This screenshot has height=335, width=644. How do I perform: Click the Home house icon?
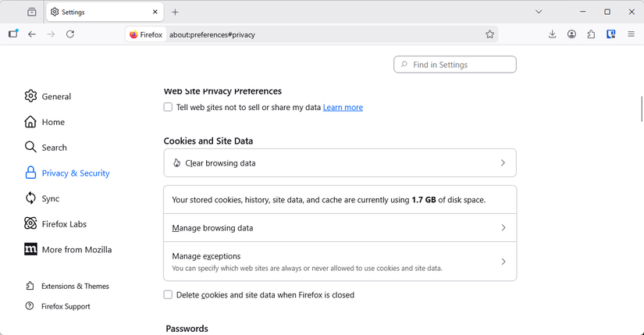[x=30, y=122]
